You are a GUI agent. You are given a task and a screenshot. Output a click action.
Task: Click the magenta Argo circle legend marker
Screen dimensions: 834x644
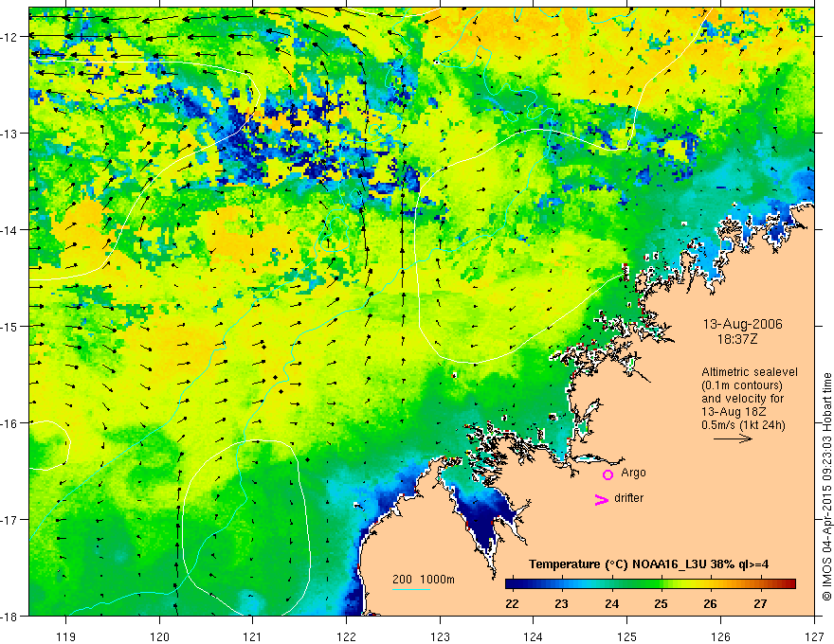[607, 474]
